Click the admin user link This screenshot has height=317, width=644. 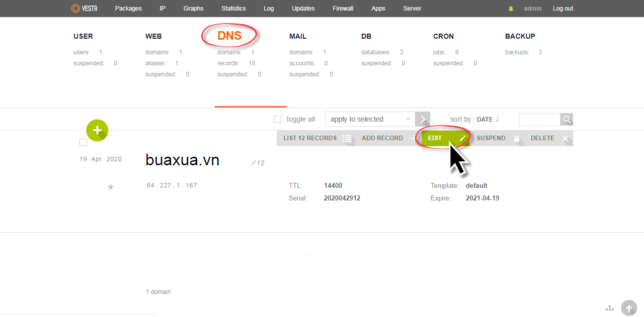coord(533,9)
